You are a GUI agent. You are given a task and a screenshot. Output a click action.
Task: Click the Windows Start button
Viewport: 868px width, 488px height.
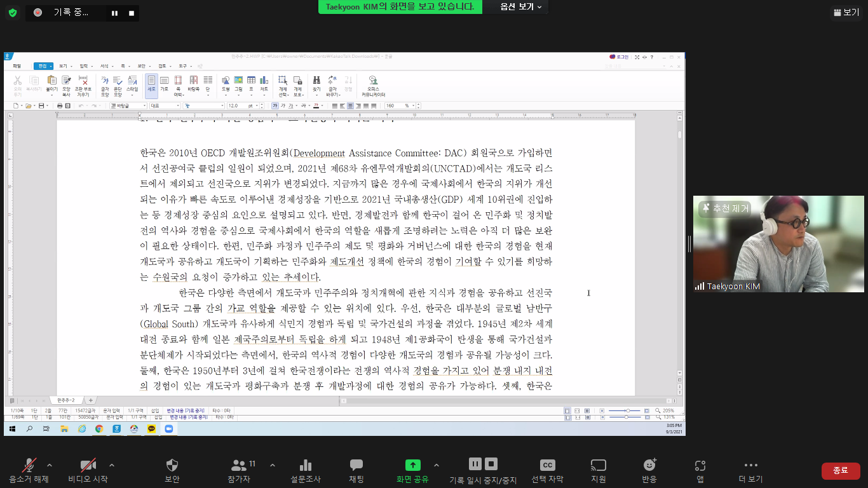[x=12, y=429]
